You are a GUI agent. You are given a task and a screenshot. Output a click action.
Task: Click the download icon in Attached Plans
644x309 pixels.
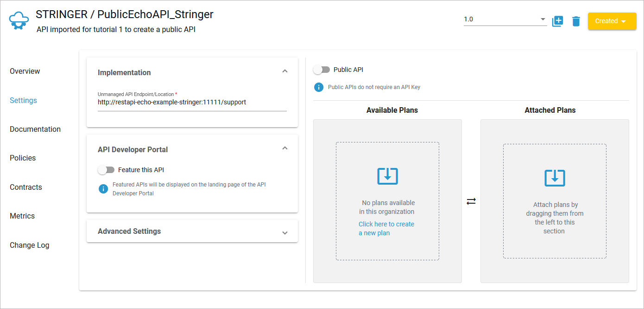pos(555,178)
